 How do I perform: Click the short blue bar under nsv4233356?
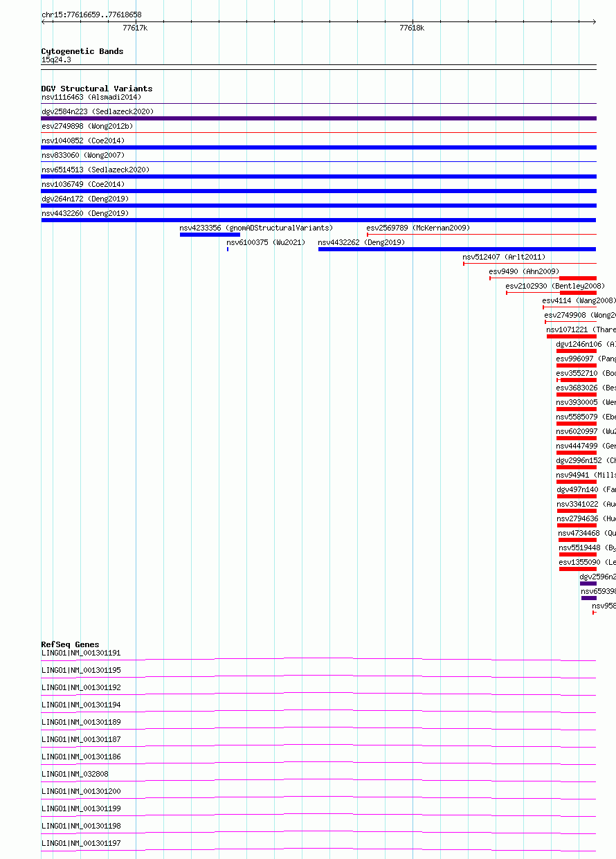click(x=210, y=235)
